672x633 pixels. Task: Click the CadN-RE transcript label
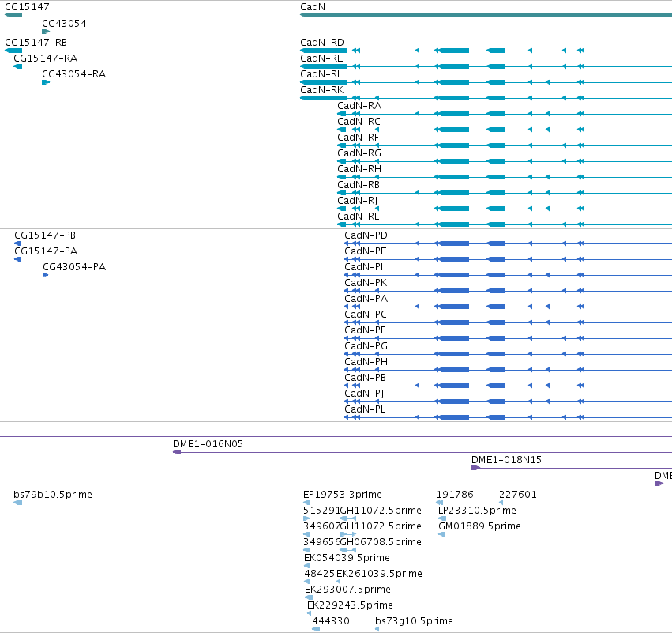pyautogui.click(x=321, y=58)
